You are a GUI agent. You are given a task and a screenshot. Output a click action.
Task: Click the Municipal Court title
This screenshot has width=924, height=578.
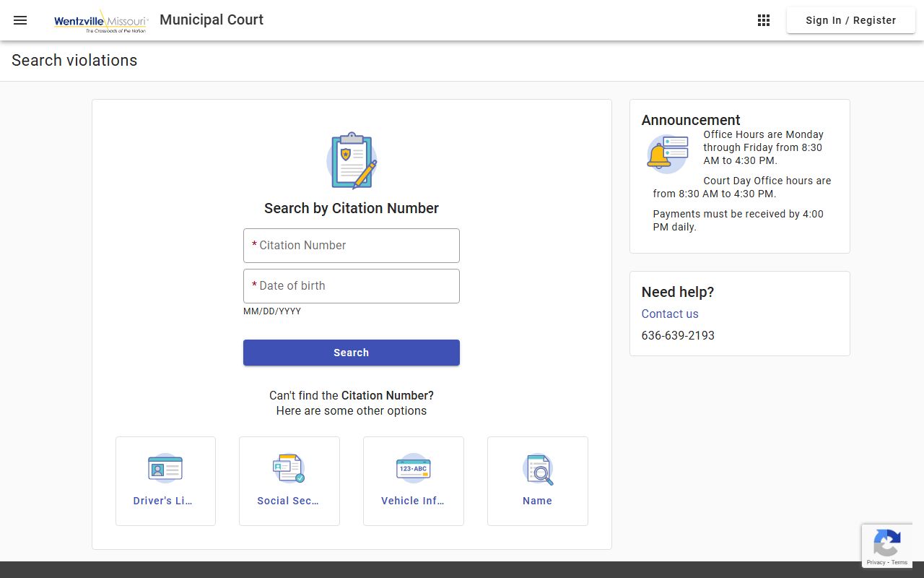point(212,20)
